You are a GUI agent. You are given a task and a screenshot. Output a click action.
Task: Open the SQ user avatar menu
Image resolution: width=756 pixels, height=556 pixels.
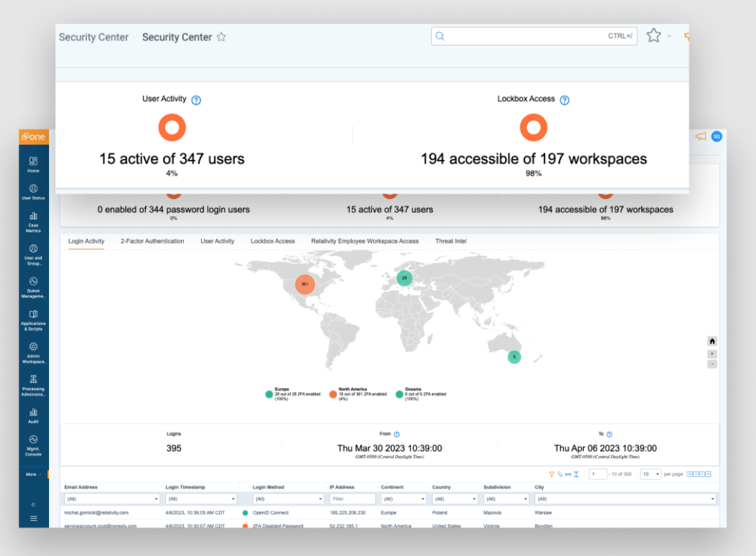point(717,137)
